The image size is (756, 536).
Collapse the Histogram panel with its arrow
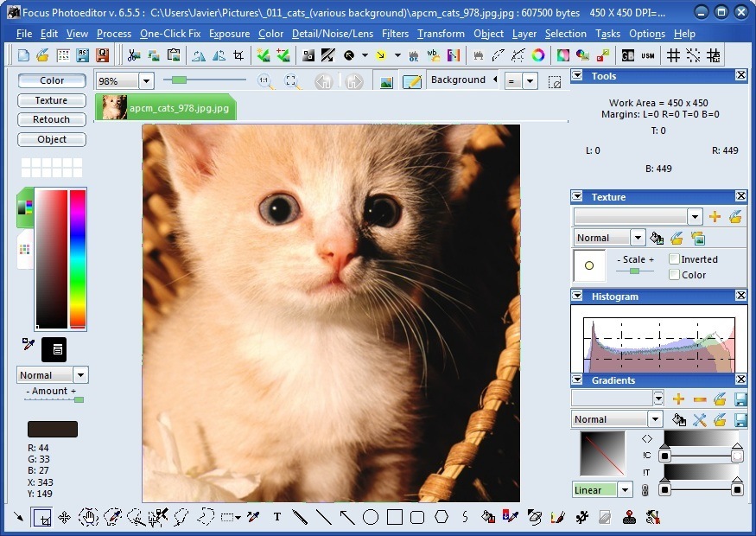point(577,296)
